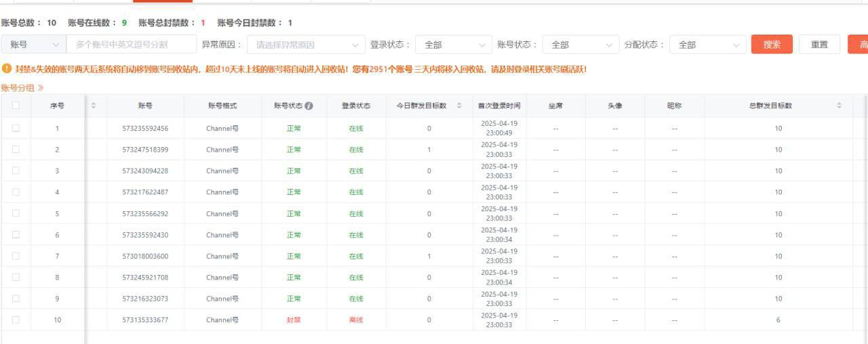This screenshot has height=344, width=868.
Task: Expand the 登录状态 dropdown
Action: [x=453, y=45]
